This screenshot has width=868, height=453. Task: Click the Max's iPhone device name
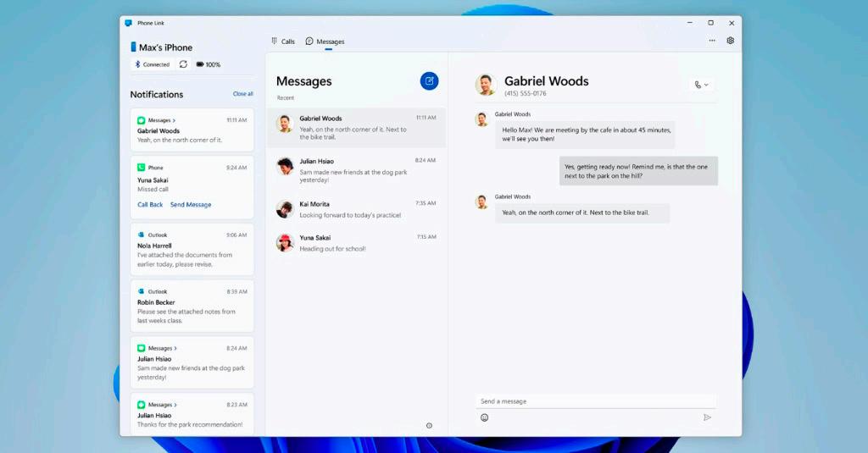165,47
